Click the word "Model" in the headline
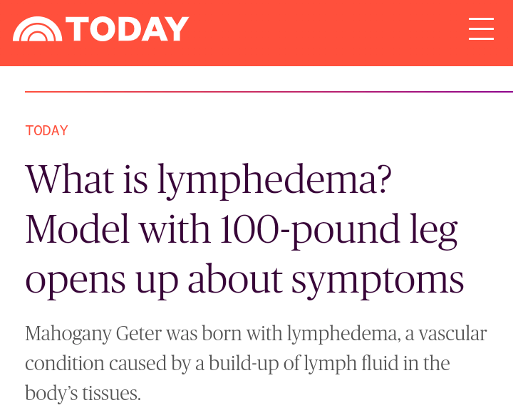This screenshot has width=513, height=420. (77, 230)
